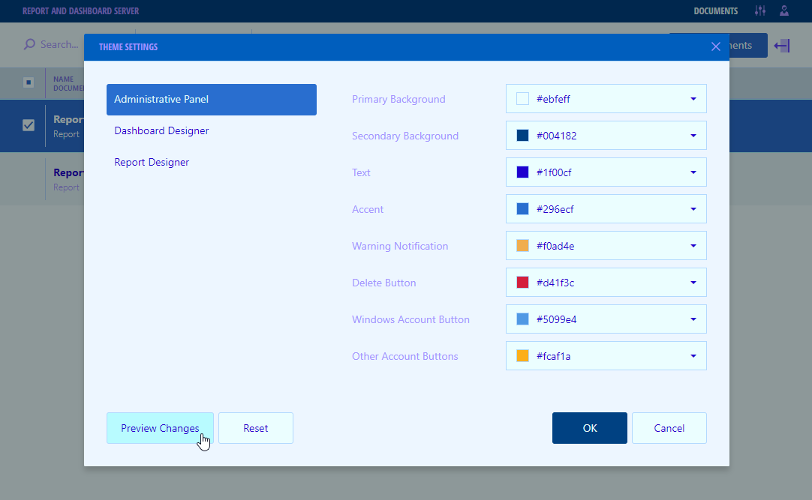812x500 pixels.
Task: Click the search magnifier icon
Action: (30, 45)
